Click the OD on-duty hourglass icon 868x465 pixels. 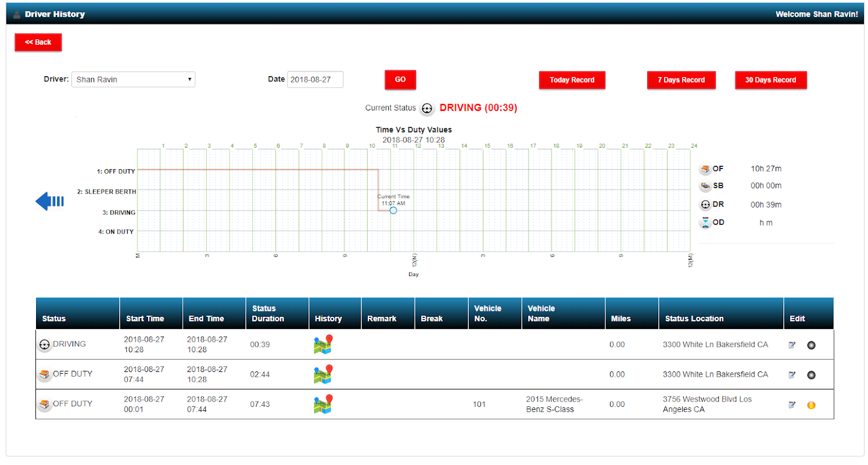coord(705,223)
